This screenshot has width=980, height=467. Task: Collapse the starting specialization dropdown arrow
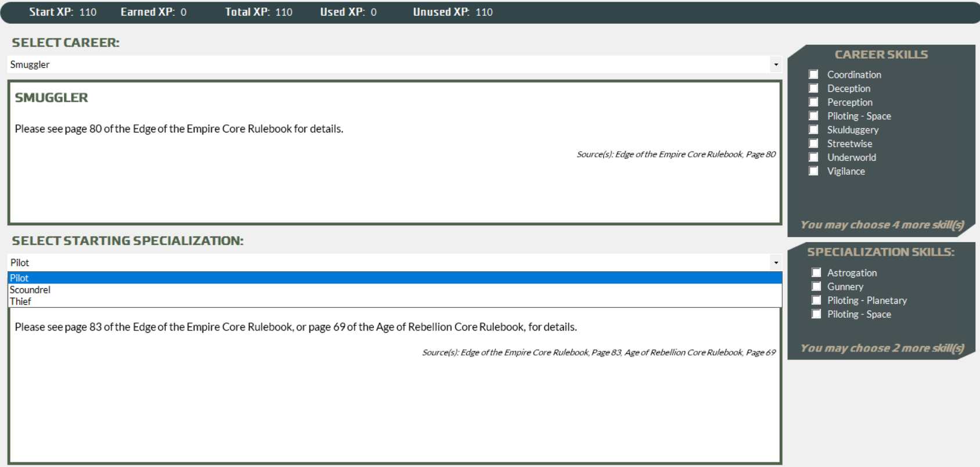776,263
